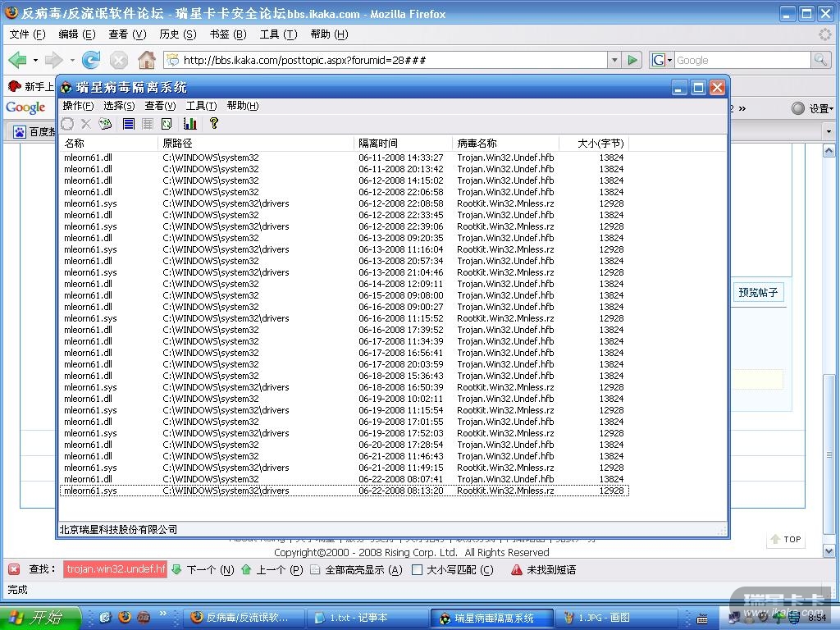Switch to 1.JPG - 画图 taskbar button
840x630 pixels.
(x=615, y=618)
